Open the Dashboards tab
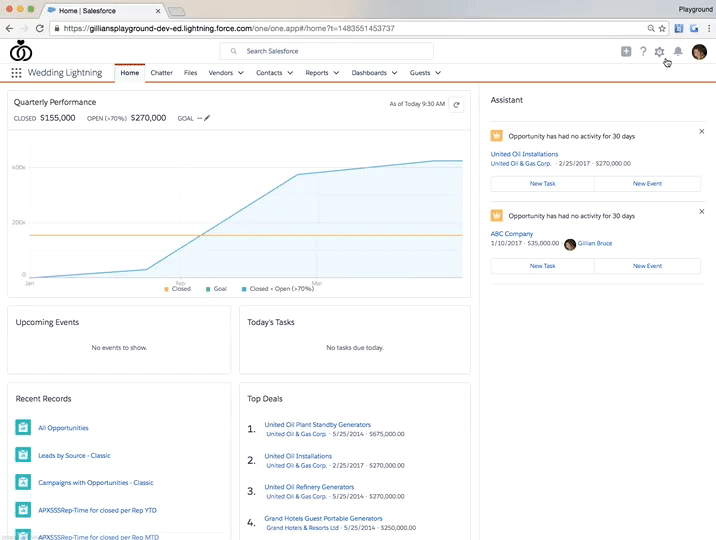This screenshot has width=716, height=540. (369, 73)
